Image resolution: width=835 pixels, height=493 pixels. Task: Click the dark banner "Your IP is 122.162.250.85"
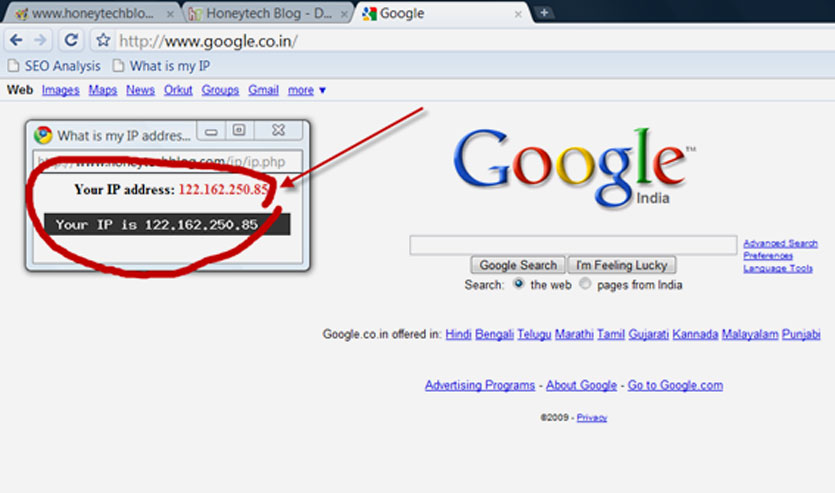(167, 224)
